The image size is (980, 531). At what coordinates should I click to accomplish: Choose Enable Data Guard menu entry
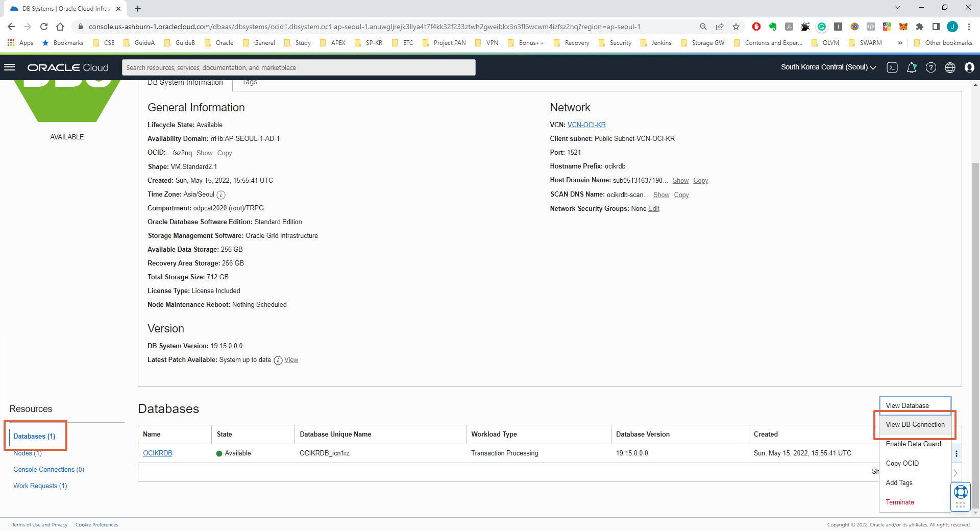(x=915, y=444)
